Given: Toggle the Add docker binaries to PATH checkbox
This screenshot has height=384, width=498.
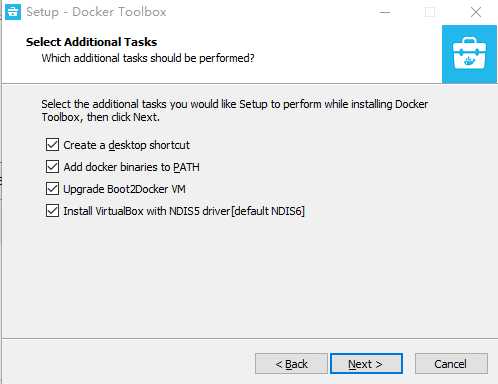Looking at the screenshot, I should click(x=52, y=167).
